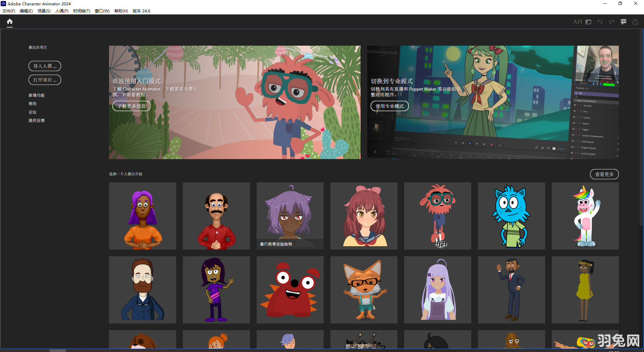Click the Undo icon
Viewport: 644px width, 352px height.
tap(600, 21)
